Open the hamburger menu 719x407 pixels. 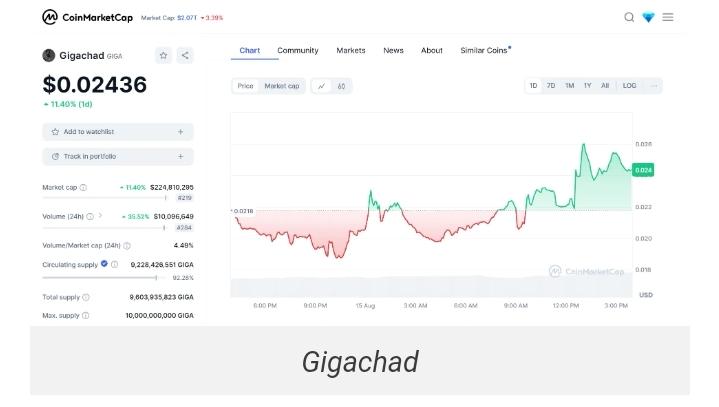coord(668,17)
